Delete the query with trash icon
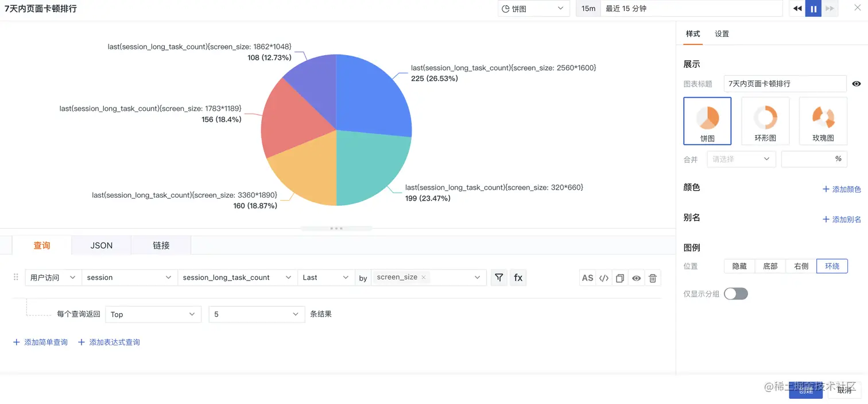The width and height of the screenshot is (868, 404). click(653, 278)
